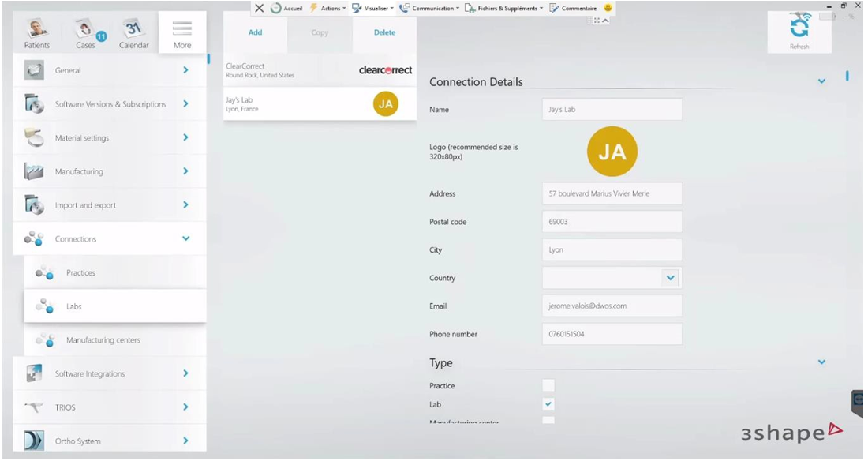This screenshot has height=465, width=868.
Task: Expand the General section chevron
Action: 186,70
